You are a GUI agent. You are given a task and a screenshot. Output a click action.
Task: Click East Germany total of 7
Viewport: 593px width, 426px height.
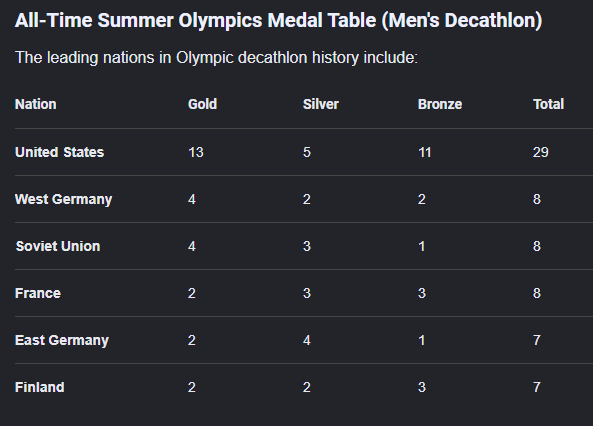(x=537, y=340)
